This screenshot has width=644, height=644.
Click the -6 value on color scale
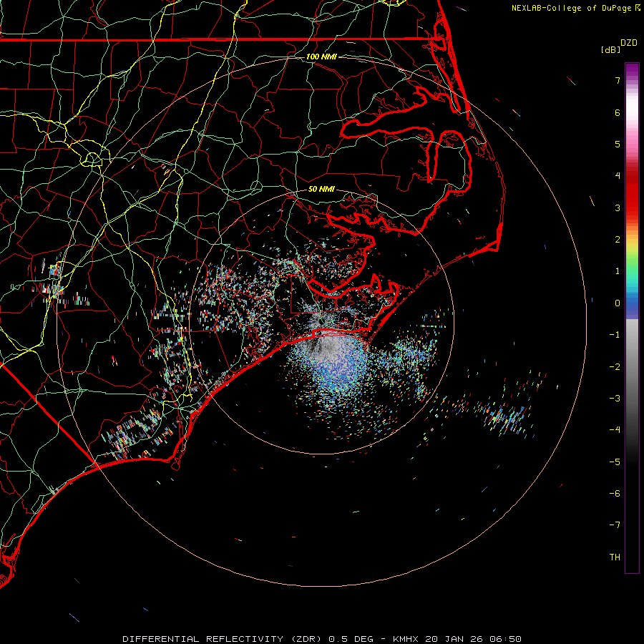tap(615, 494)
